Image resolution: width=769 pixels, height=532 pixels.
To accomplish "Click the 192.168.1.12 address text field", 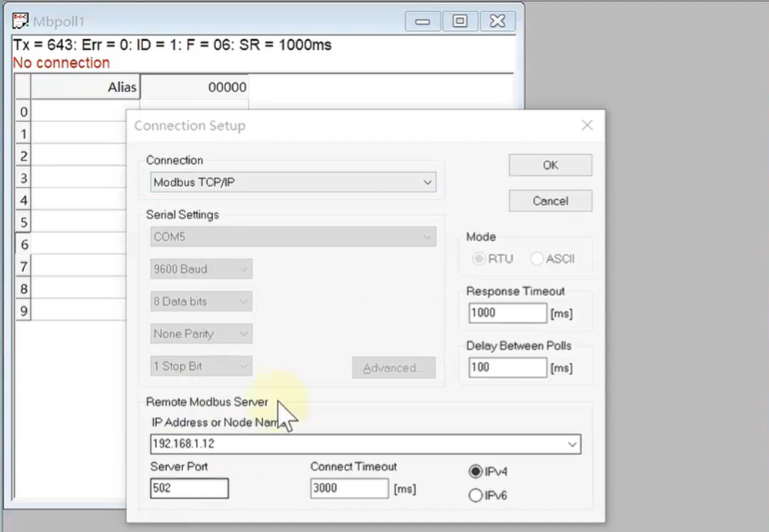I will coord(354,444).
